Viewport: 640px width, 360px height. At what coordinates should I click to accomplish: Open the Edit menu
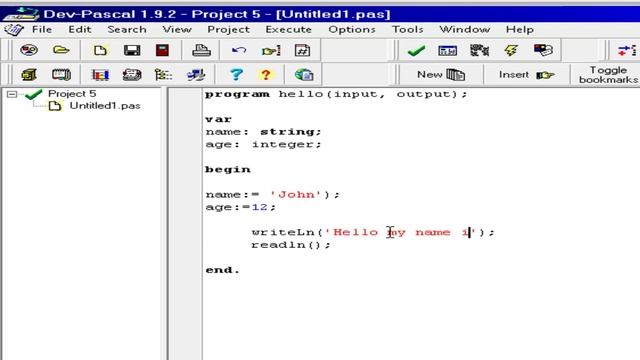point(80,29)
